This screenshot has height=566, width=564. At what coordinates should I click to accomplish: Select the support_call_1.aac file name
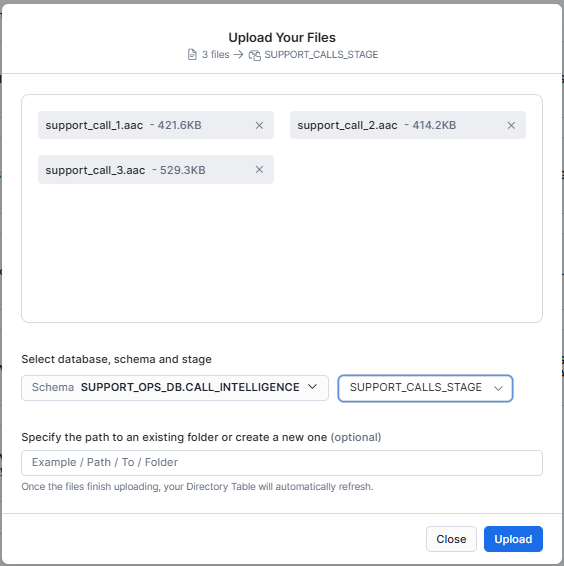(x=94, y=125)
